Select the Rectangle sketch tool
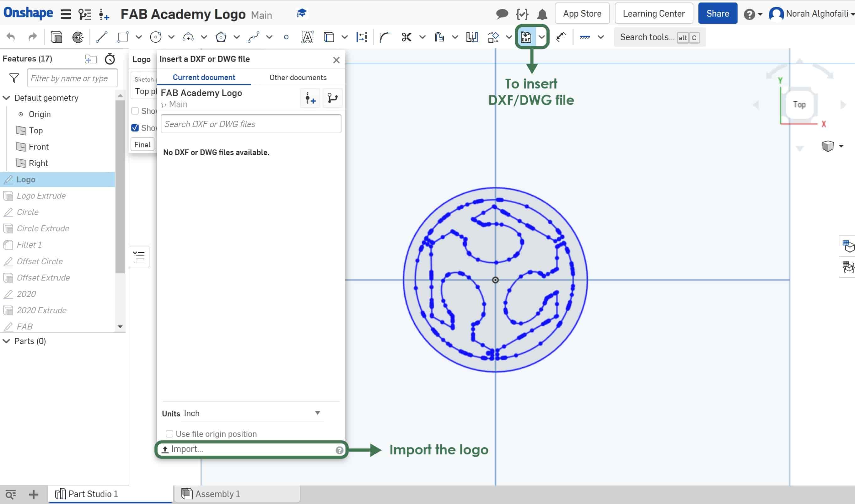The image size is (855, 504). click(x=123, y=37)
